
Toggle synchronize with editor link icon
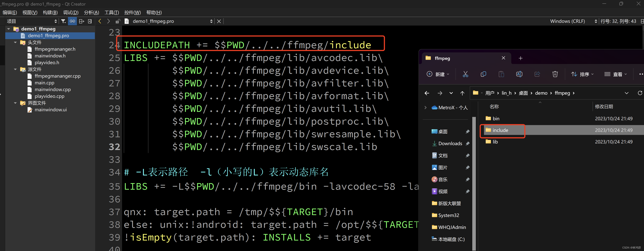pyautogui.click(x=72, y=21)
